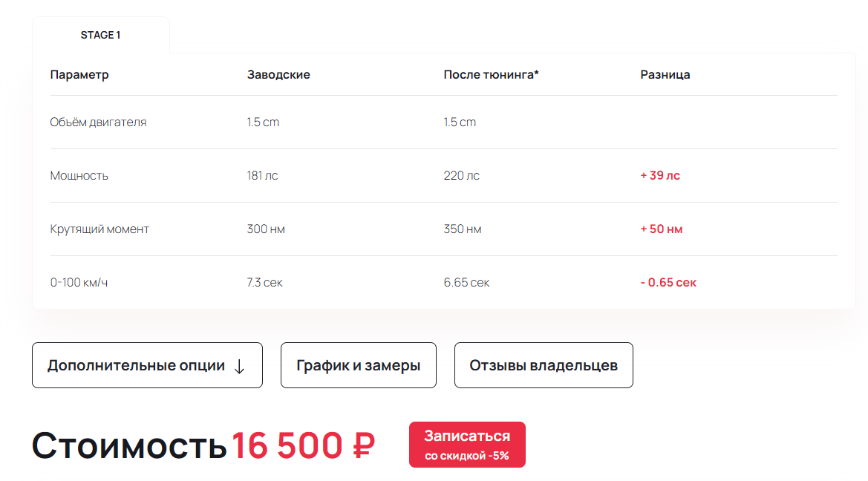Viewport: 868px width, 481px height.
Task: Click the down arrow icon in Дополнительные опции
Action: (x=239, y=367)
